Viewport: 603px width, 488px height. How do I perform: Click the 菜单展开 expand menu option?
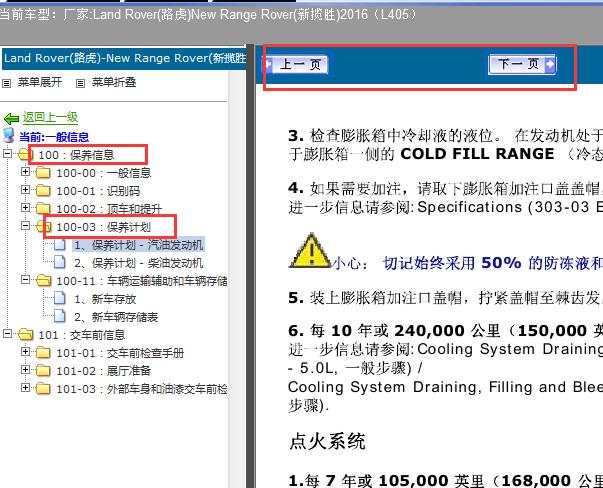(40, 82)
